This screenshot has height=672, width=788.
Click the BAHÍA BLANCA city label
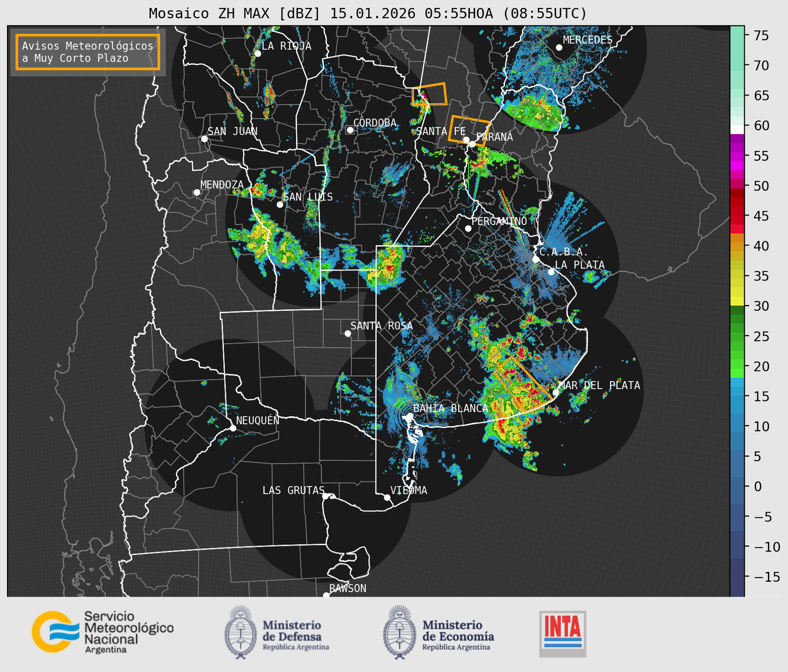(451, 408)
